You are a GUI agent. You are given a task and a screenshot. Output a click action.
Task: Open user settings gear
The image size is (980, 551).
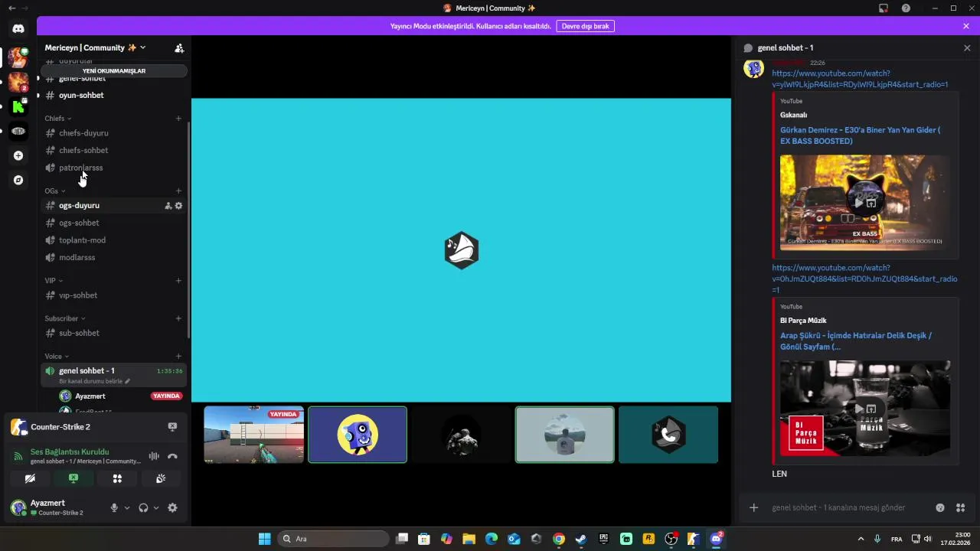pos(172,507)
